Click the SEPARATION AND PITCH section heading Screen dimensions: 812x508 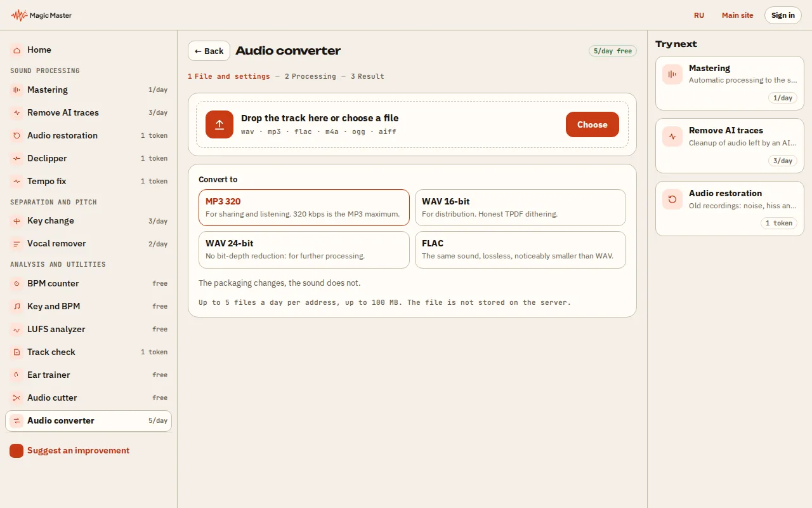pos(54,202)
